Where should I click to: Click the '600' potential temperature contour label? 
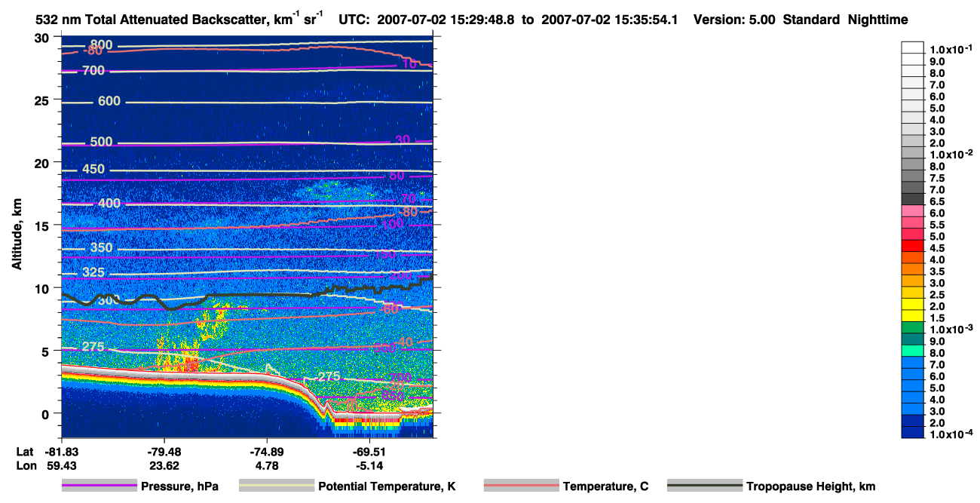(109, 102)
